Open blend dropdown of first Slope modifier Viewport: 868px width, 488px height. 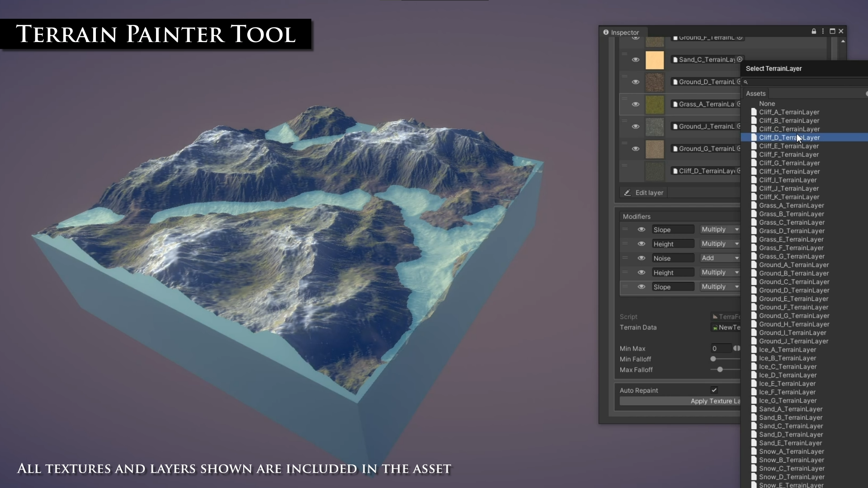pos(720,230)
